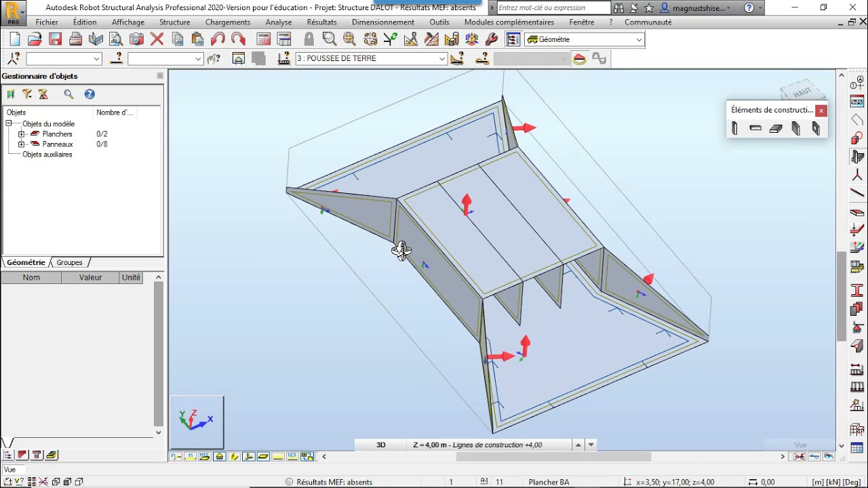This screenshot has height=488, width=868.
Task: Click the diagonal line bar icon in right toolbar
Action: tap(857, 193)
